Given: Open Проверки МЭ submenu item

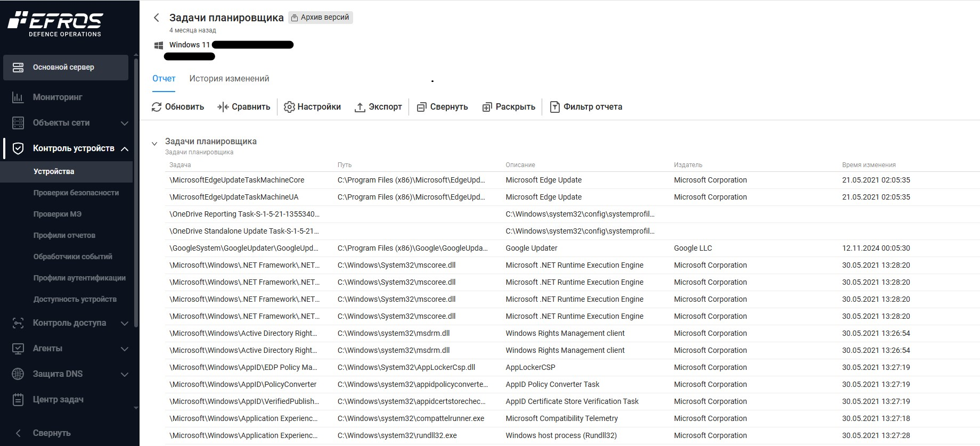Looking at the screenshot, I should pyautogui.click(x=58, y=214).
